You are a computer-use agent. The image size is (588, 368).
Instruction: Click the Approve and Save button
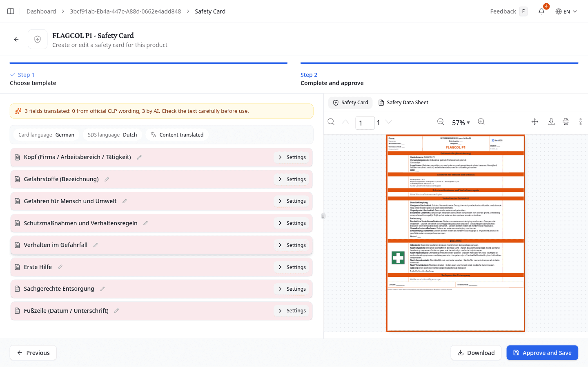[x=542, y=353]
